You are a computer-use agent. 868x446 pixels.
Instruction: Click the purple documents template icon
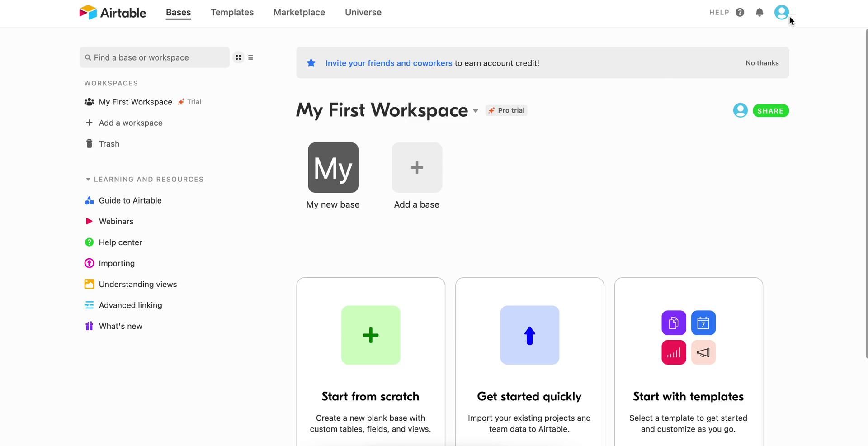674,323
